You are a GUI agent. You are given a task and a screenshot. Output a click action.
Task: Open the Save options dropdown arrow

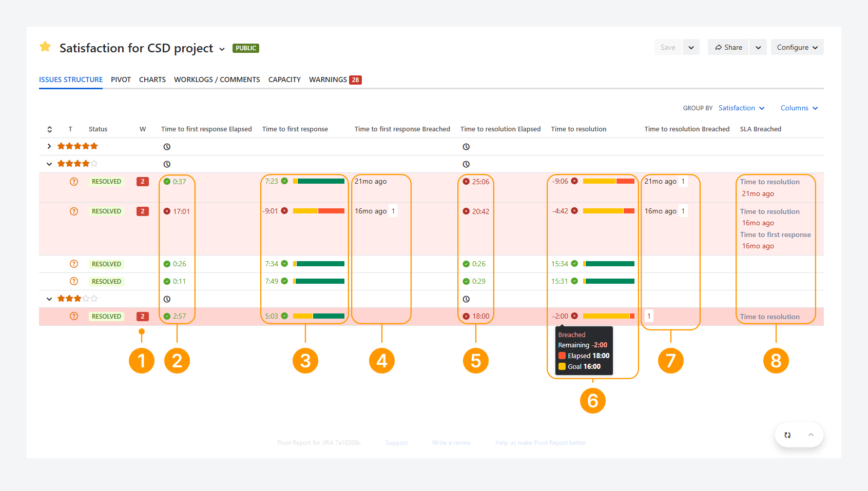click(x=691, y=47)
